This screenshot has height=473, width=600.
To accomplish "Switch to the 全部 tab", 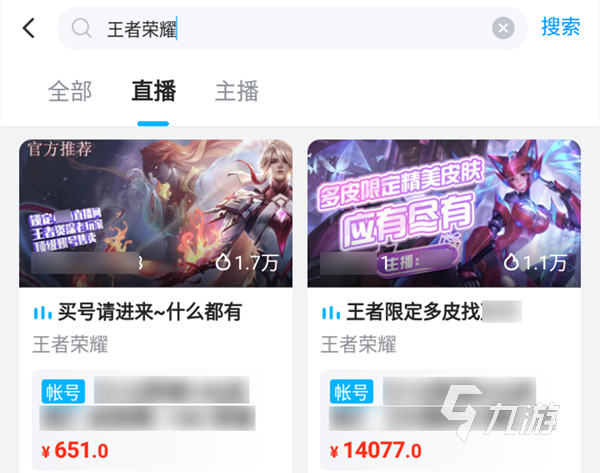I will (70, 91).
